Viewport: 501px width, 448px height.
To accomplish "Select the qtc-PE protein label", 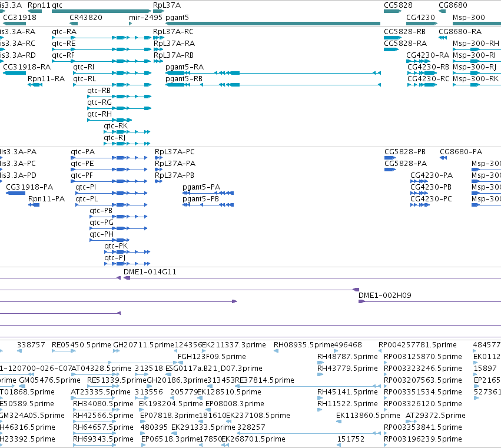I will [82, 164].
